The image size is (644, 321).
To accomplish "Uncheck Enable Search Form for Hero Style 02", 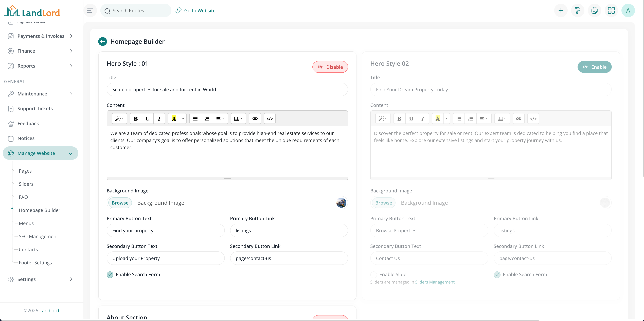I will coord(497,275).
